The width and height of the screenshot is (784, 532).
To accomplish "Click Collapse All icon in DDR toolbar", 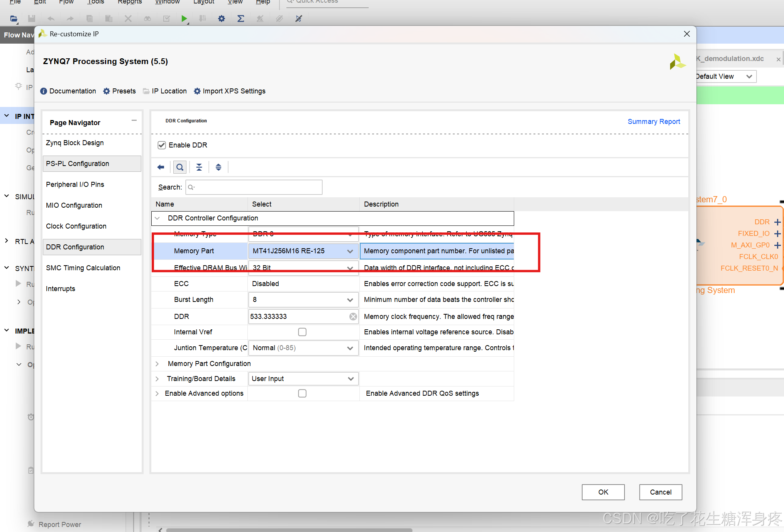I will point(199,167).
